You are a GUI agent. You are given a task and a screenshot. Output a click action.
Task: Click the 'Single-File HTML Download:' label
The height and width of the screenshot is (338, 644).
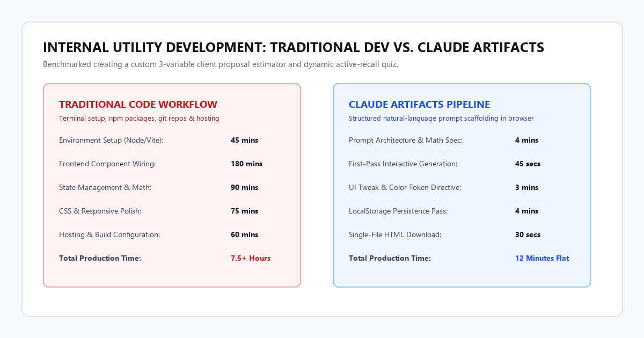coord(395,234)
